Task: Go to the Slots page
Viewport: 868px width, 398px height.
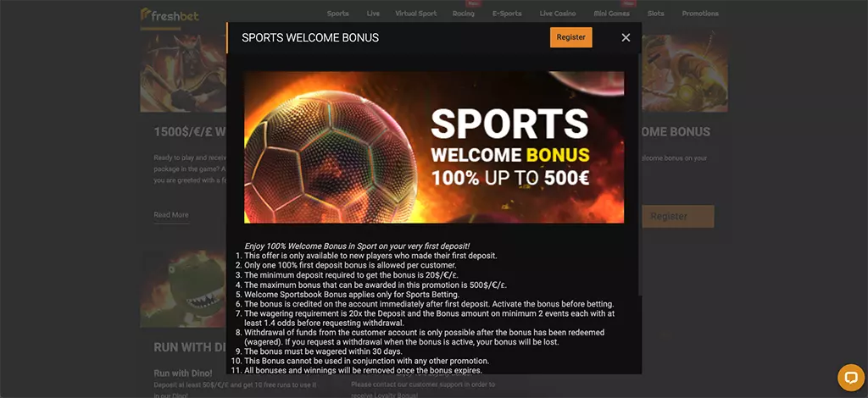Action: (x=655, y=14)
